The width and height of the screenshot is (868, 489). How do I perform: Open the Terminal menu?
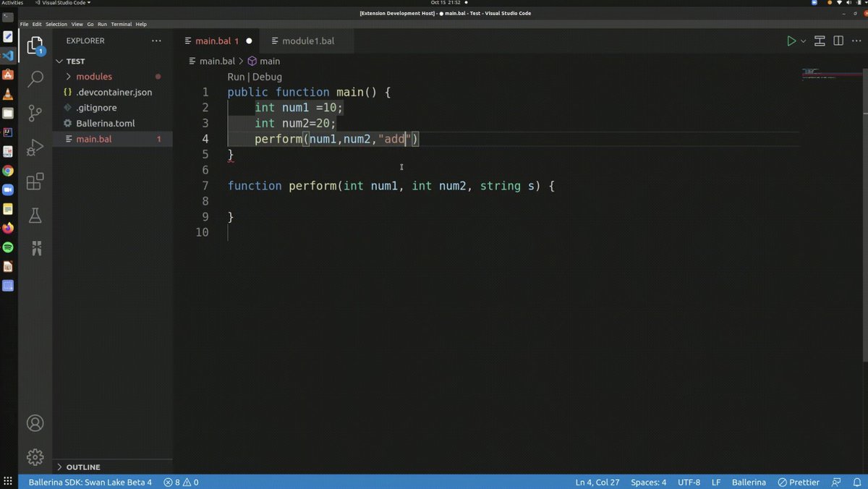(122, 24)
